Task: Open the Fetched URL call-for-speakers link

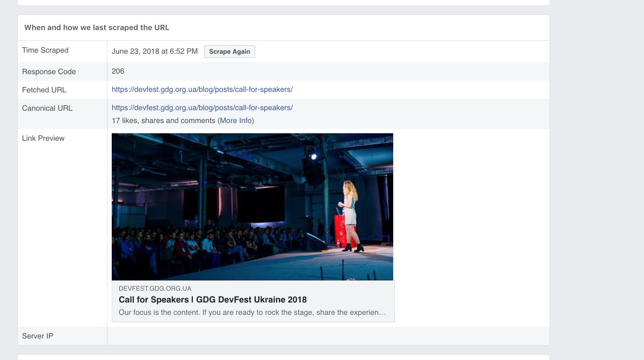Action: 202,89
